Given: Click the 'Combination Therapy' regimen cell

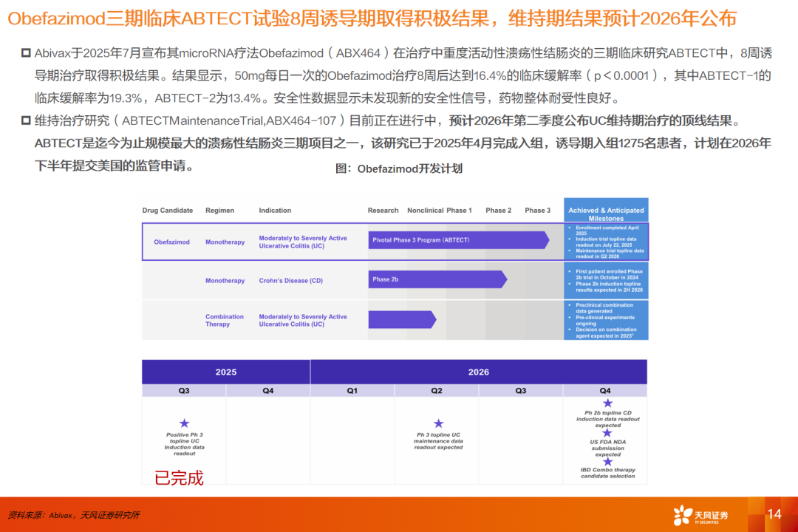Looking at the screenshot, I should pyautogui.click(x=225, y=320).
